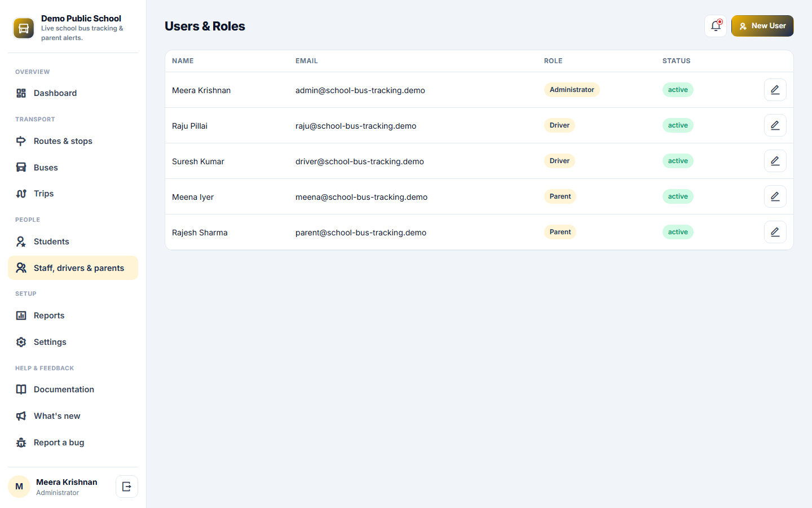View What's new

point(73,416)
